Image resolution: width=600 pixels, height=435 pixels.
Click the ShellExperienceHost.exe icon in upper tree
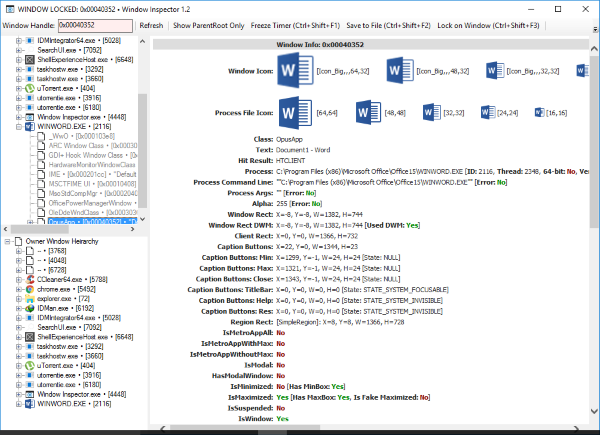point(29,60)
